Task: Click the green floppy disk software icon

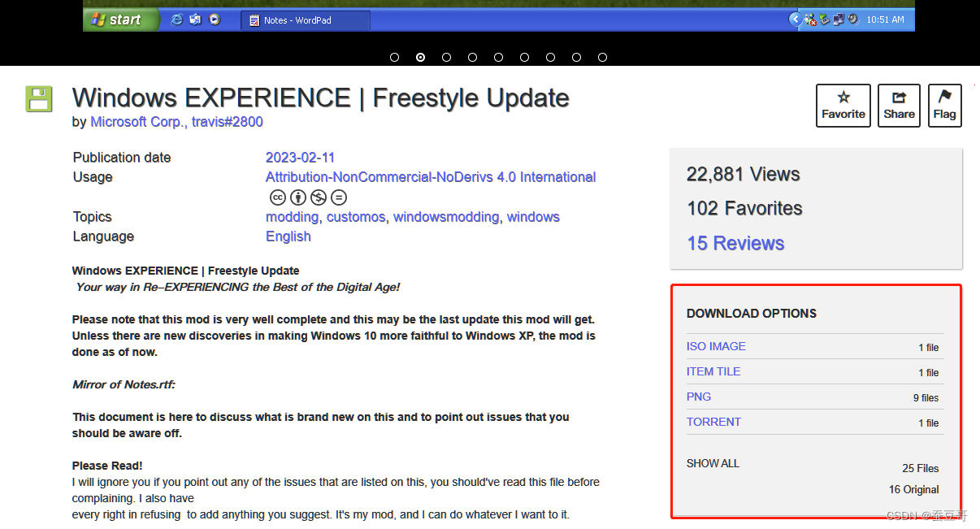Action: 39,99
